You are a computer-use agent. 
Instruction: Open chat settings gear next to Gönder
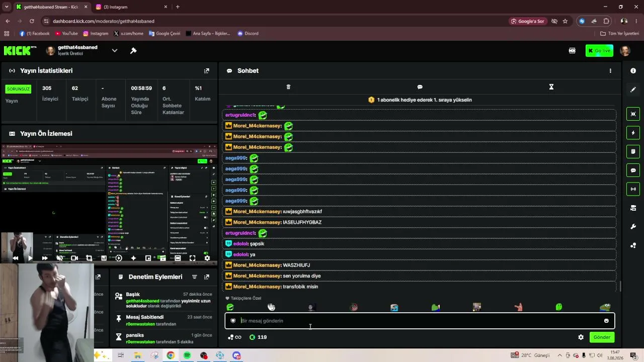click(581, 337)
